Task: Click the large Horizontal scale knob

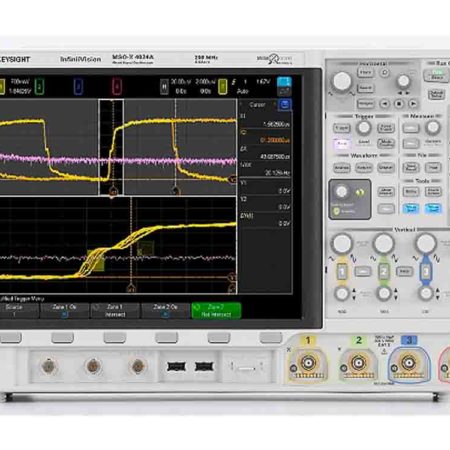Action: tap(342, 81)
